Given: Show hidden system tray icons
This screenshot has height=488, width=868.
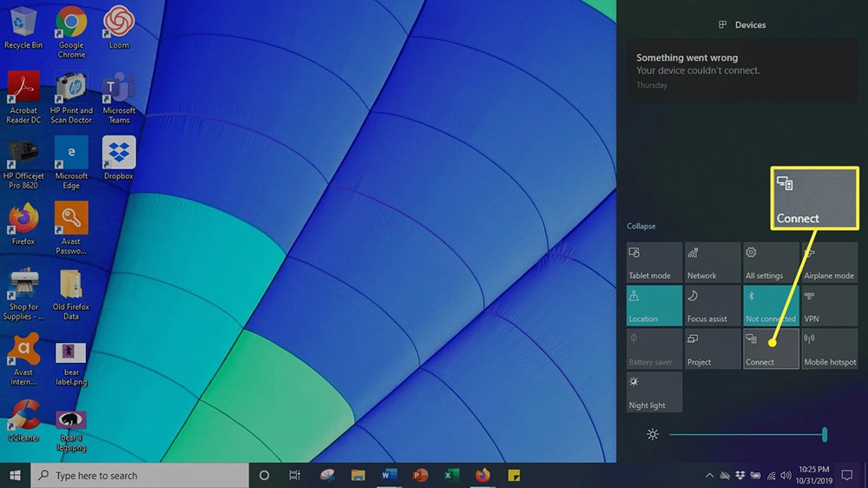Looking at the screenshot, I should 709,475.
